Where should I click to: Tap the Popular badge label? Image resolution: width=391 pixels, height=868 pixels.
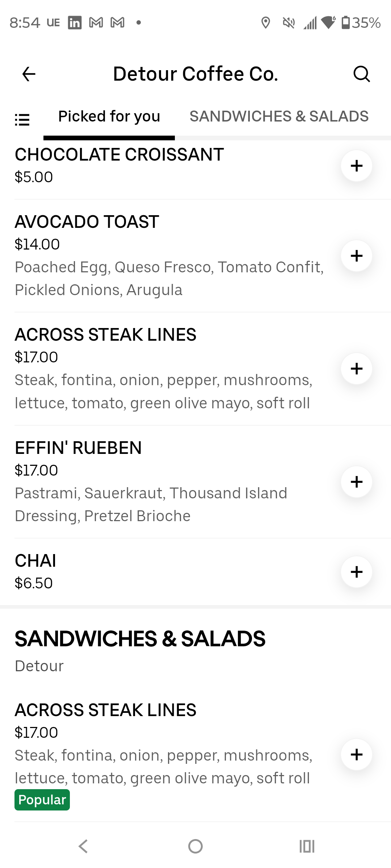(x=42, y=800)
